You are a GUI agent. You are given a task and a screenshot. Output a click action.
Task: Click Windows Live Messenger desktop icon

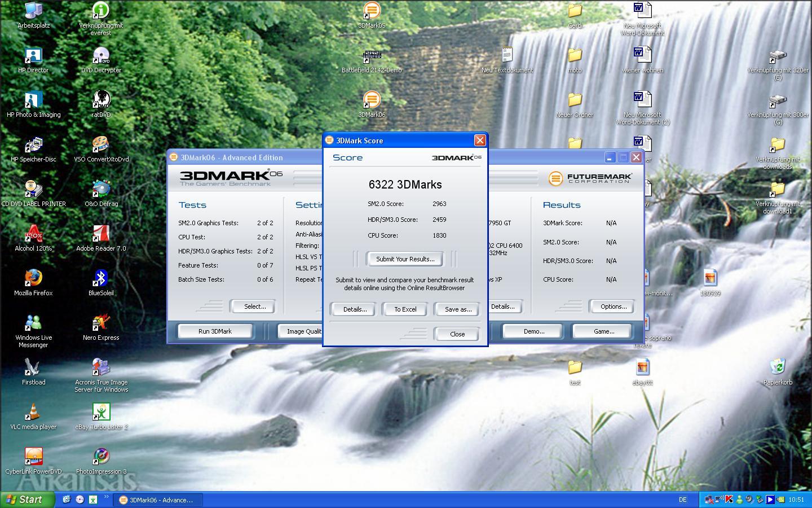coord(33,331)
